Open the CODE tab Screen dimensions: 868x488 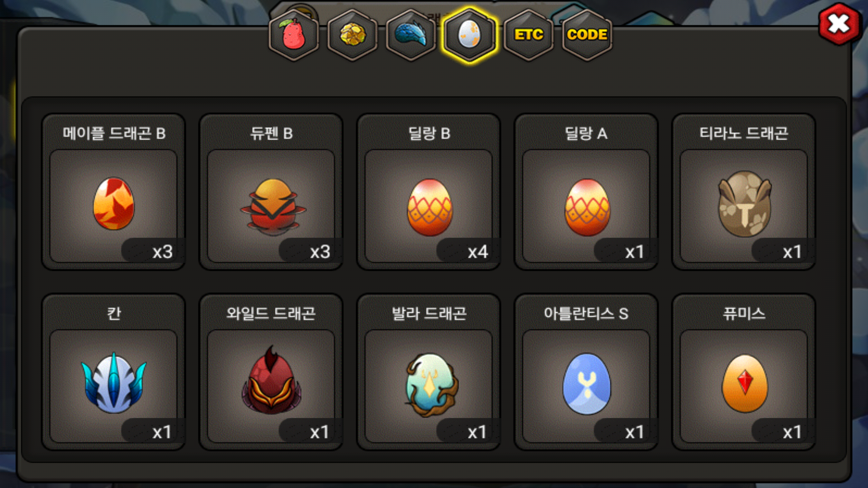(587, 35)
